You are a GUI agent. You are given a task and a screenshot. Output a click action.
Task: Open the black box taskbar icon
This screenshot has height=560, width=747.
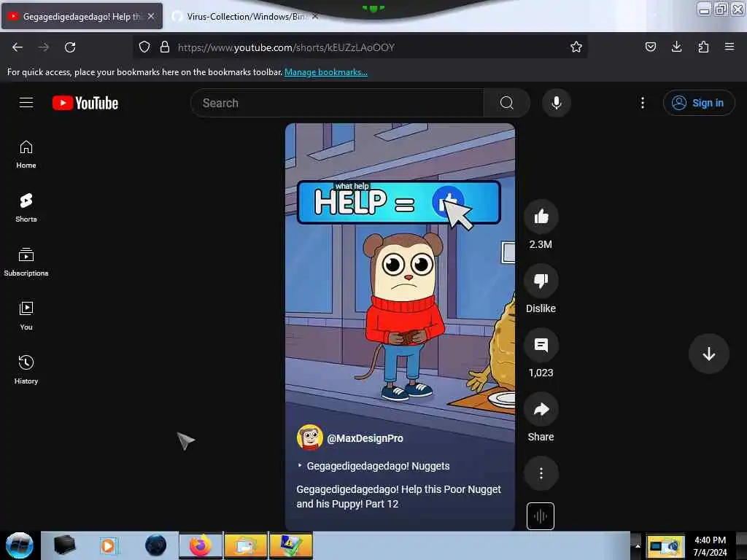(x=64, y=545)
